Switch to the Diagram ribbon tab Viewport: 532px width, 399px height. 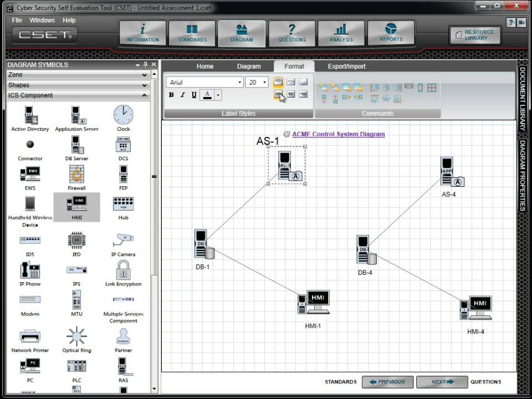249,66
